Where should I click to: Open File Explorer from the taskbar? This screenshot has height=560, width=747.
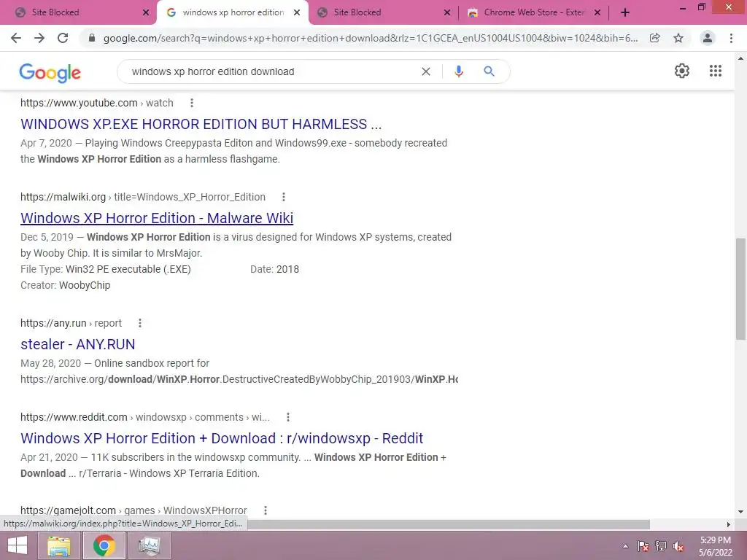click(59, 545)
